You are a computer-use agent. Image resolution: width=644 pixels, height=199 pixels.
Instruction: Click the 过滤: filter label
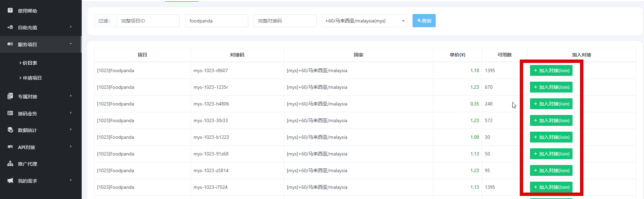[104, 21]
